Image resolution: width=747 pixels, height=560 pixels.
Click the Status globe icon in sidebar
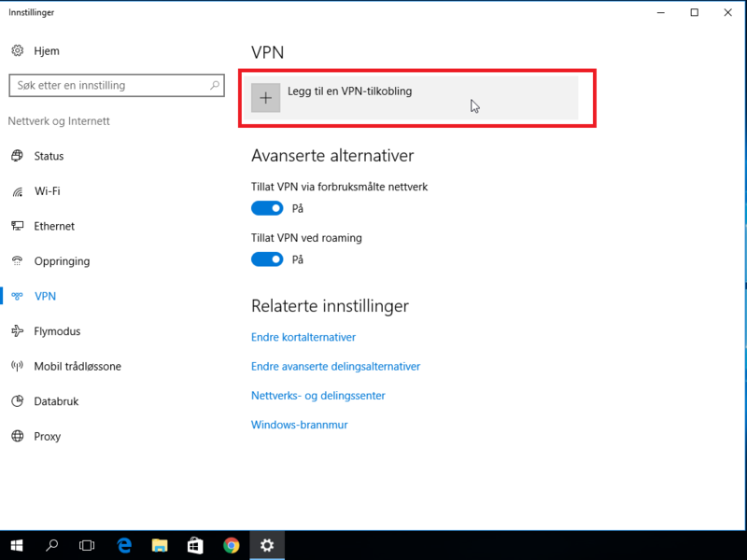(17, 156)
